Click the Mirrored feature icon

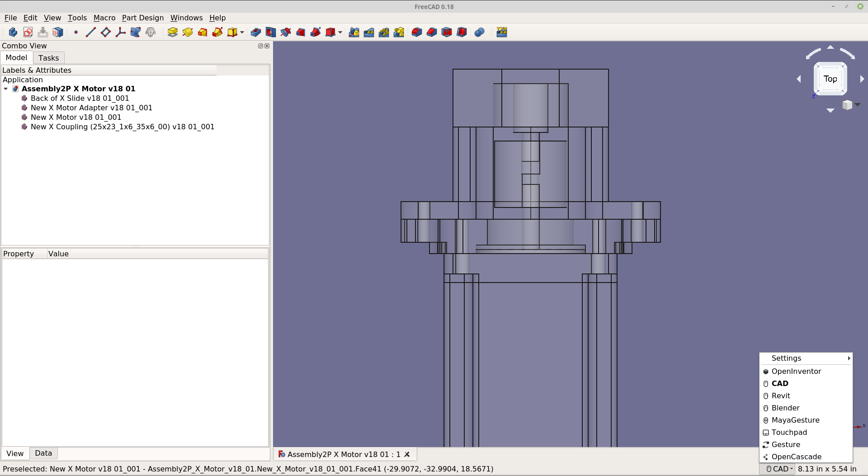(x=354, y=32)
